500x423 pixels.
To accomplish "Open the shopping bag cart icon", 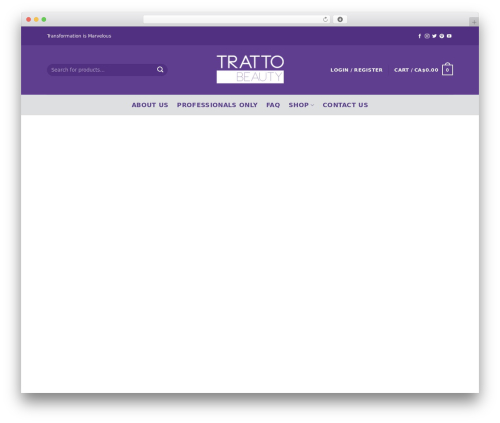I will (447, 69).
